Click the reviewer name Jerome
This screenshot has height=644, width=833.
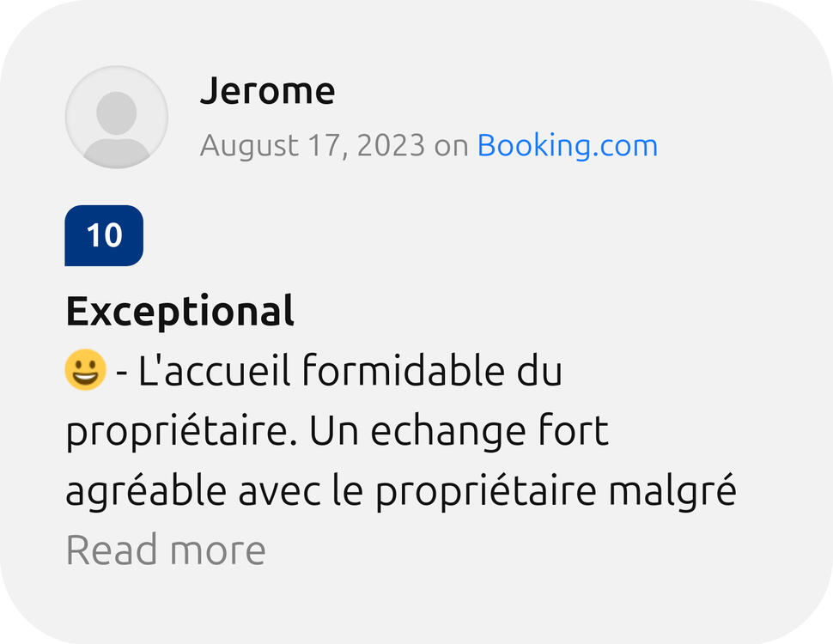(267, 91)
